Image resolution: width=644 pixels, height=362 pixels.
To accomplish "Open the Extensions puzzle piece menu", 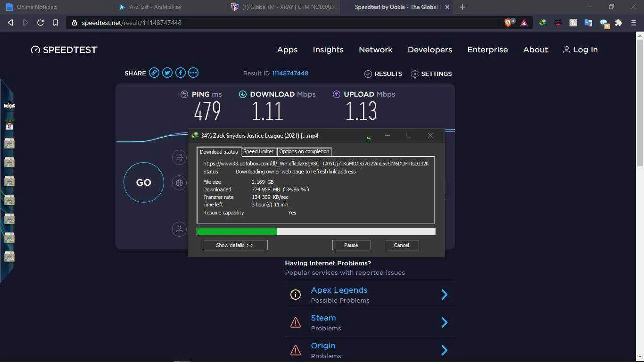I will tap(619, 23).
